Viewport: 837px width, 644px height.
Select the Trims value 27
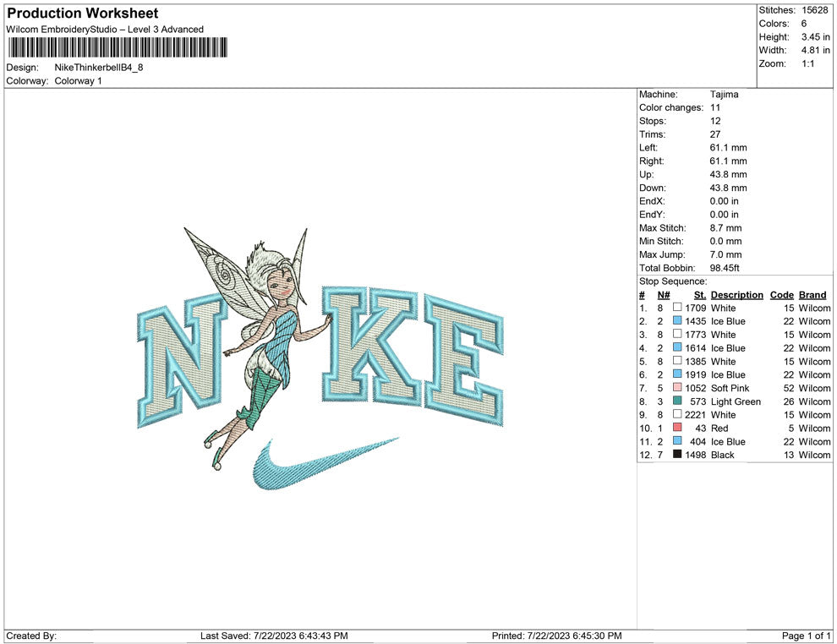click(x=714, y=134)
